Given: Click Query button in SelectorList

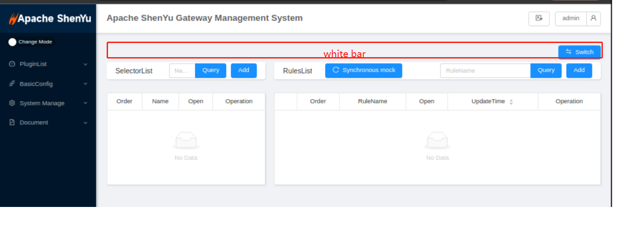Looking at the screenshot, I should 211,70.
